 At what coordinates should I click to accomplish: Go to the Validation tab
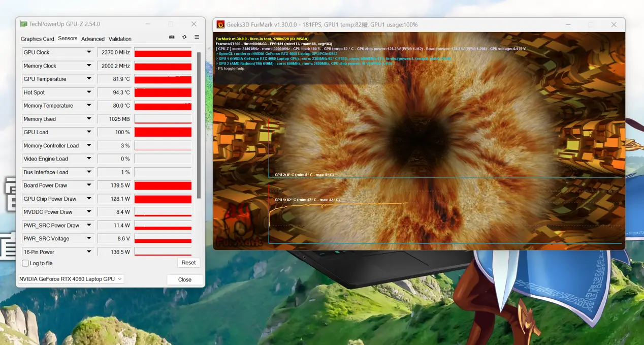coord(120,39)
